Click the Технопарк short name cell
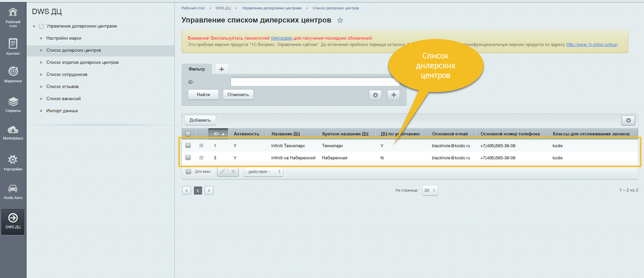Viewport: 644px width, 278px height. click(332, 146)
